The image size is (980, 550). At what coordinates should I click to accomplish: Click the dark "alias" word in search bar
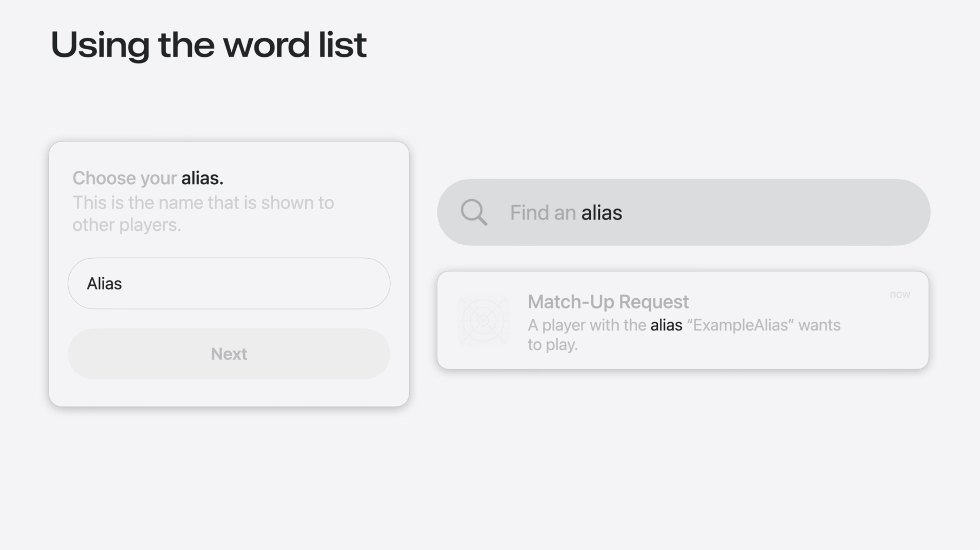[602, 213]
